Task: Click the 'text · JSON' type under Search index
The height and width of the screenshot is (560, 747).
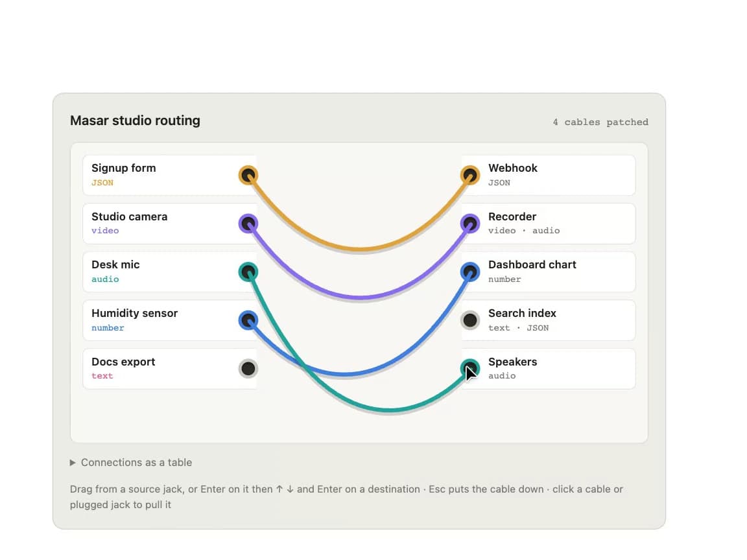Action: click(518, 327)
